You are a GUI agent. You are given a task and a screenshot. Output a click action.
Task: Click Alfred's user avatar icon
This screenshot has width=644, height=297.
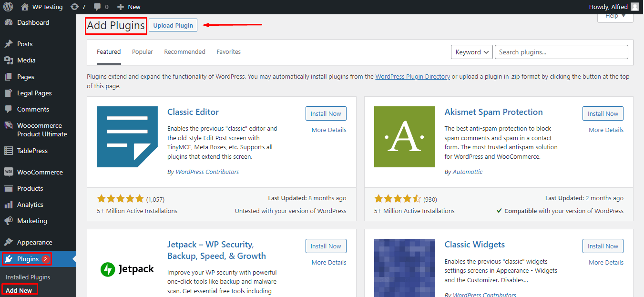coord(634,7)
